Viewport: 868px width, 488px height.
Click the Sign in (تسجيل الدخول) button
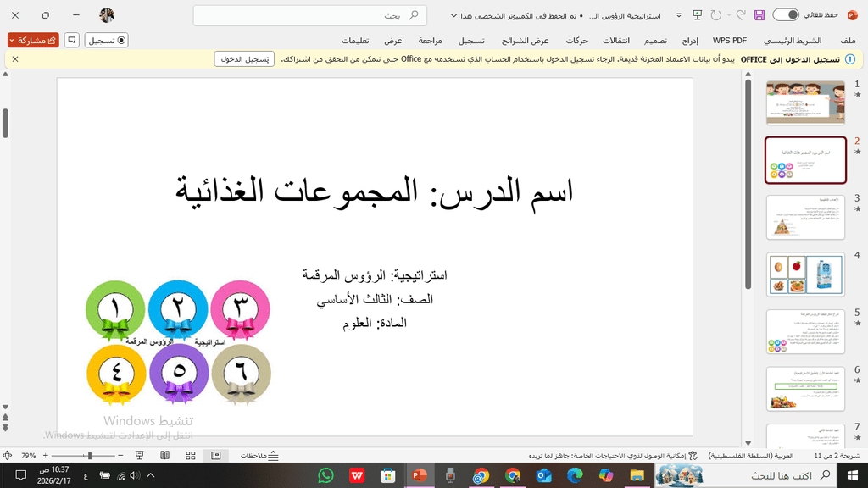244,59
